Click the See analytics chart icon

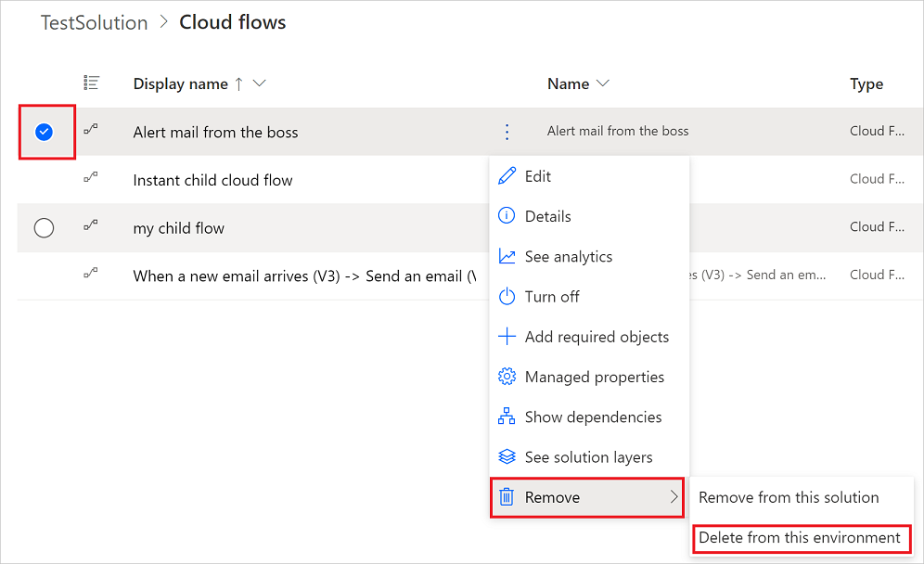coord(507,256)
